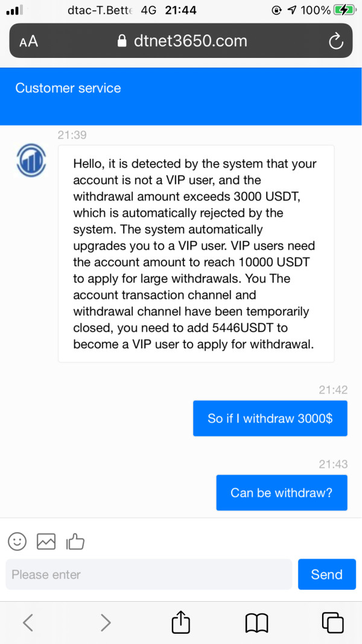Open Safari text size AA menu

[28, 41]
